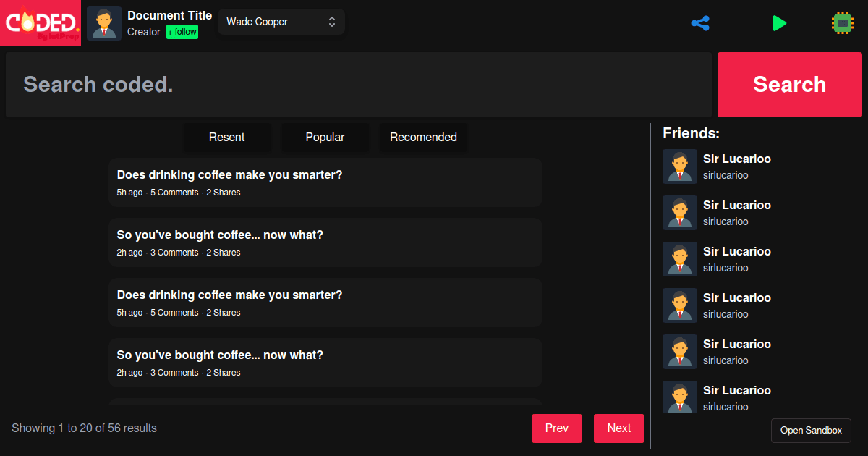Click the dropdown's up-down chevron arrows
This screenshot has height=456, width=868.
[332, 22]
